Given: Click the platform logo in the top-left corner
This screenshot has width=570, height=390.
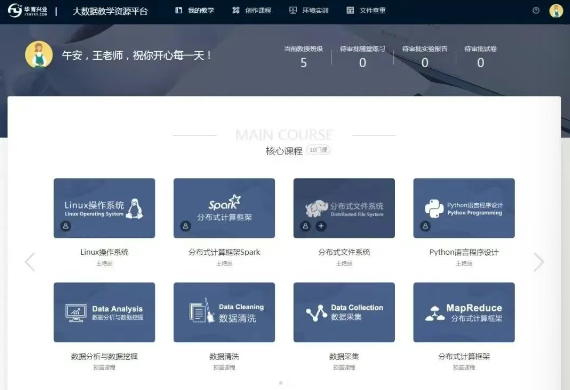Looking at the screenshot, I should click(x=28, y=10).
